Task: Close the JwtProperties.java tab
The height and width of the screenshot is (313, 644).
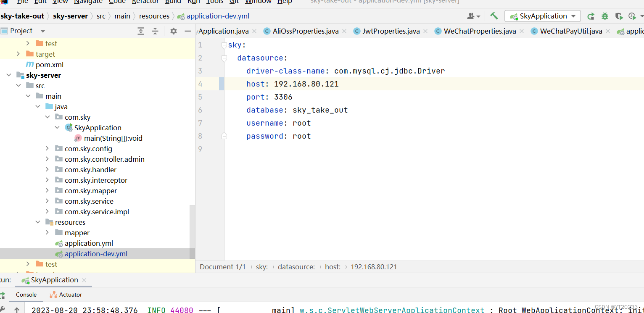Action: pos(425,31)
